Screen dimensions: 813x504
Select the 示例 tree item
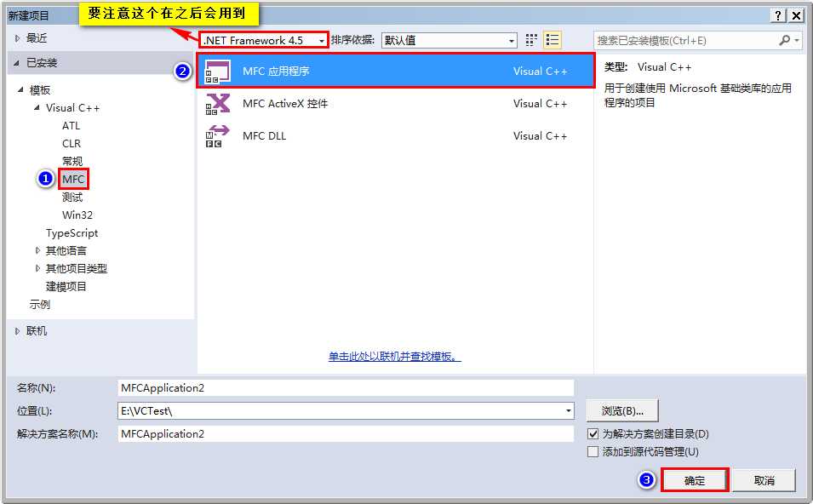(x=39, y=305)
